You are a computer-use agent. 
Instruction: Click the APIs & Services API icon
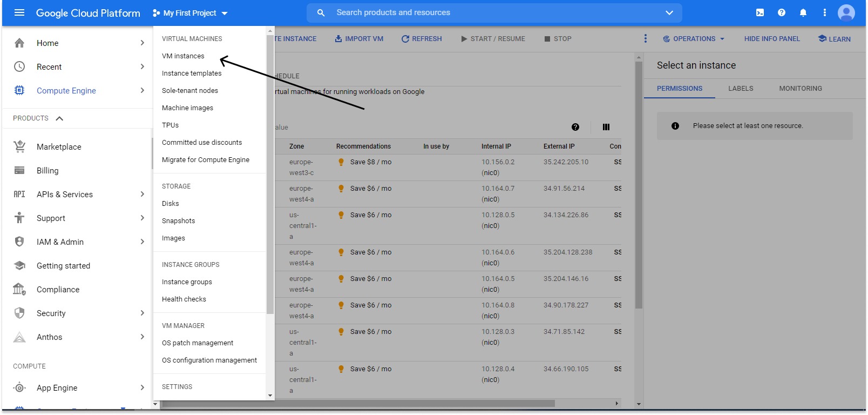pyautogui.click(x=19, y=194)
